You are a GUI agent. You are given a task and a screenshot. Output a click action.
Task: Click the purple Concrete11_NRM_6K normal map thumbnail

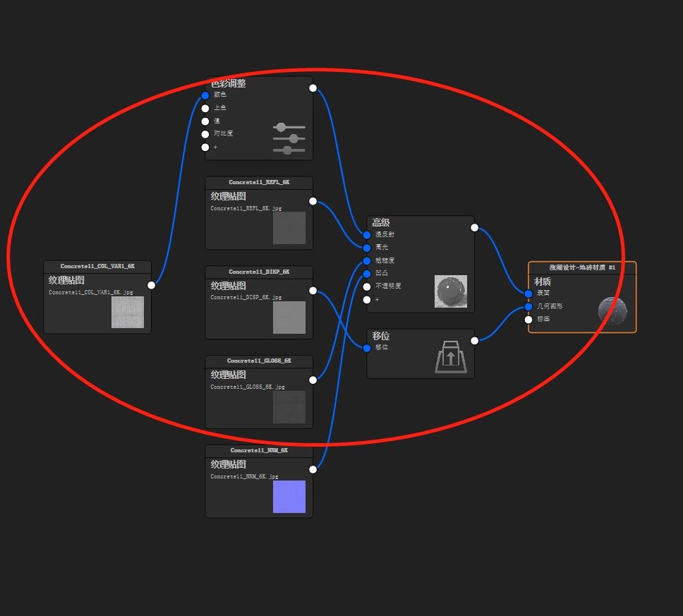click(x=289, y=497)
